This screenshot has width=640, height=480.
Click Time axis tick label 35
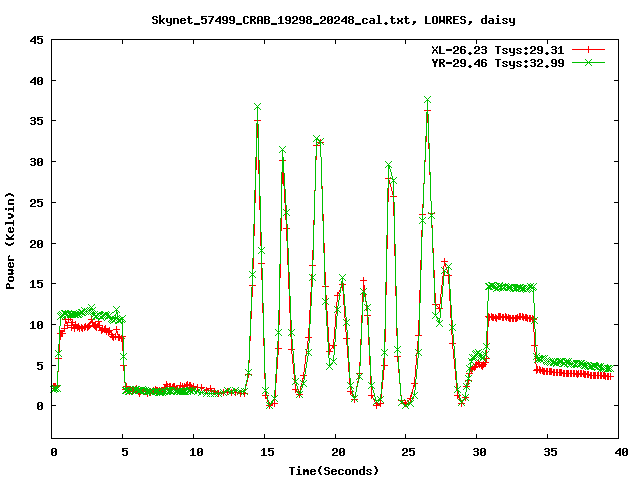tap(550, 452)
